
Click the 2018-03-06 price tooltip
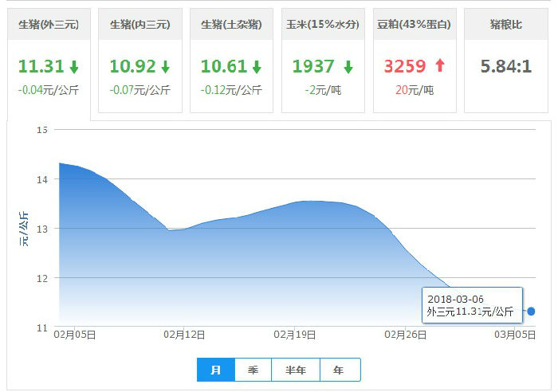point(472,305)
